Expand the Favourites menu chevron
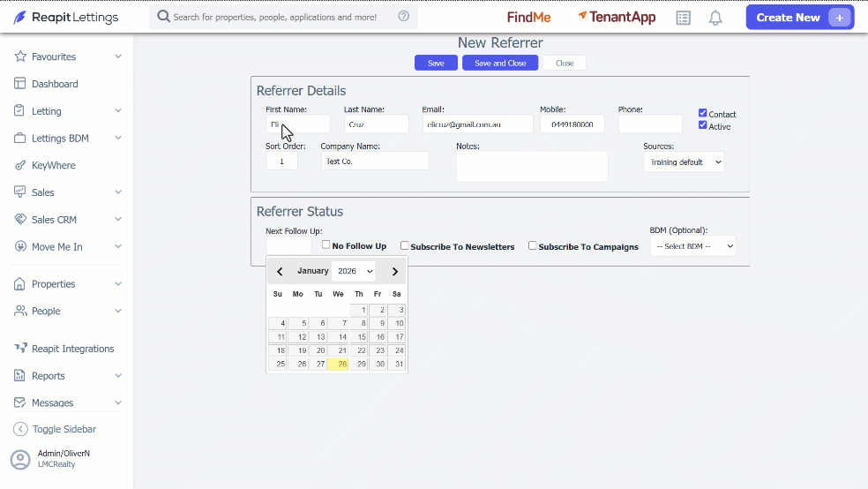The image size is (868, 489). 118,56
